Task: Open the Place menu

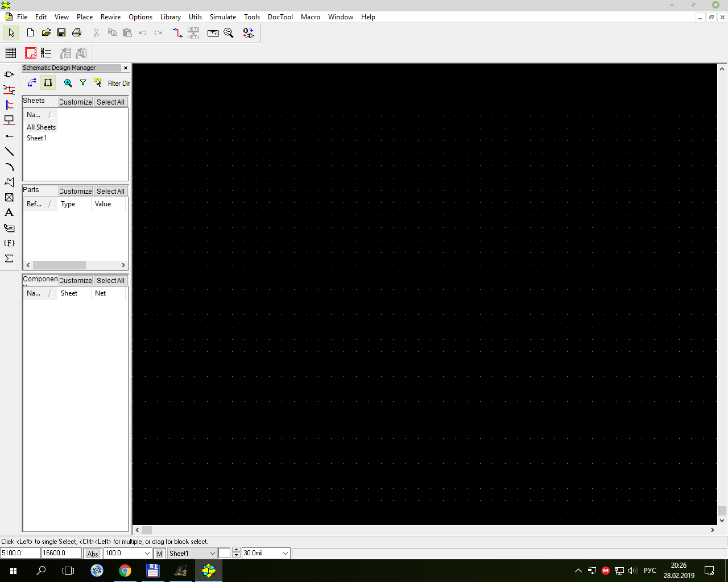Action: pyautogui.click(x=85, y=17)
